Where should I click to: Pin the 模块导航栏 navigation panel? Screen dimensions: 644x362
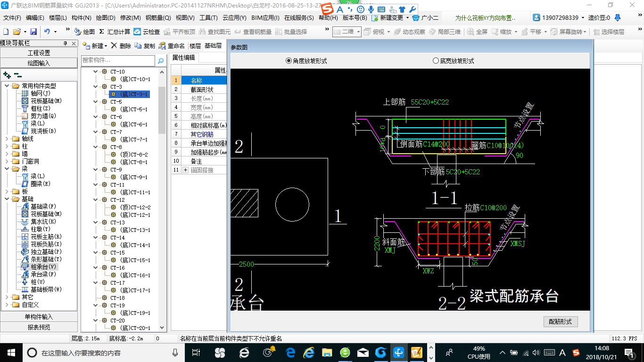tap(66, 43)
